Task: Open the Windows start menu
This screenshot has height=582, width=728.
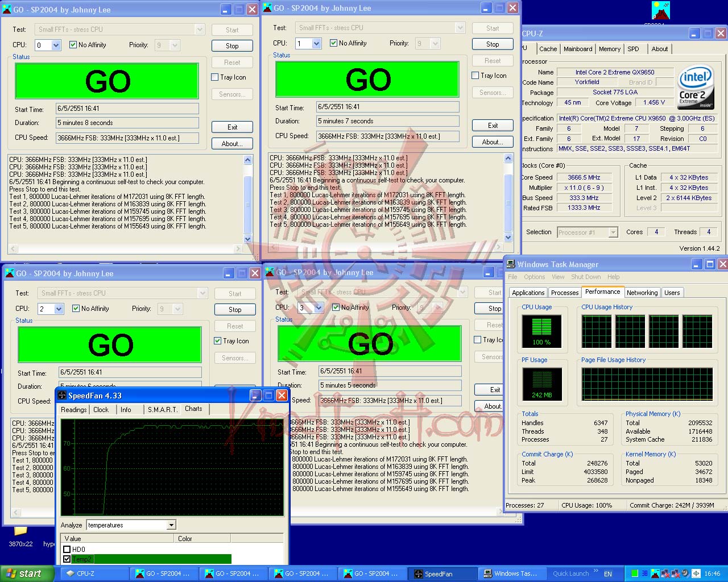Action: 27,573
